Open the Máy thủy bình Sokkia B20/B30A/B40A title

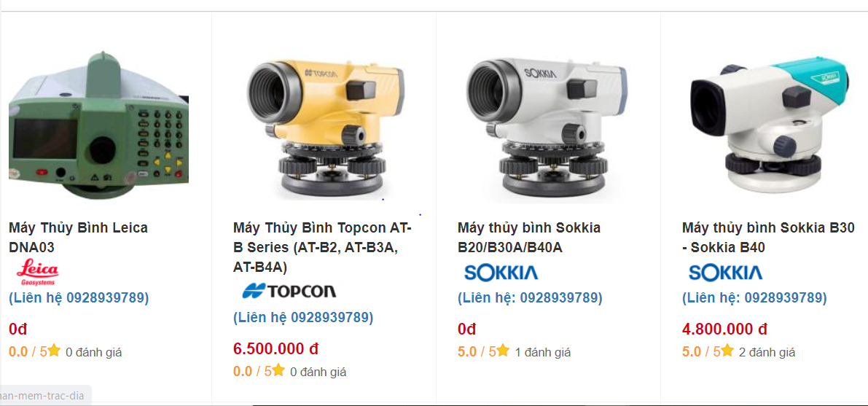click(528, 237)
